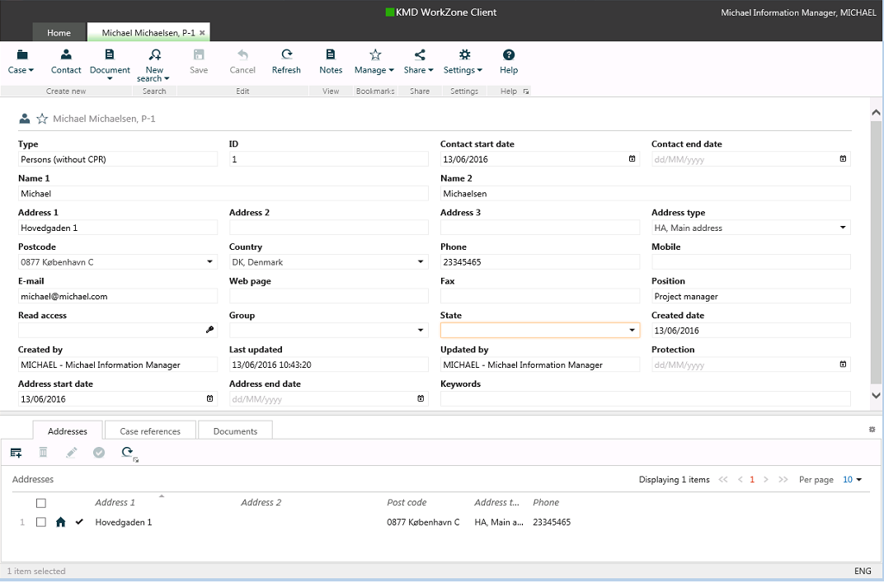
Task: Expand the Per page items dropdown
Action: [x=853, y=480]
